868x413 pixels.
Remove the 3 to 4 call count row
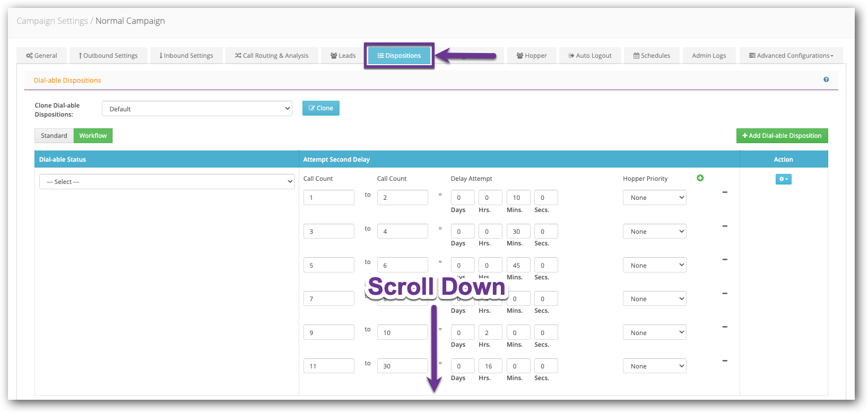(x=725, y=226)
